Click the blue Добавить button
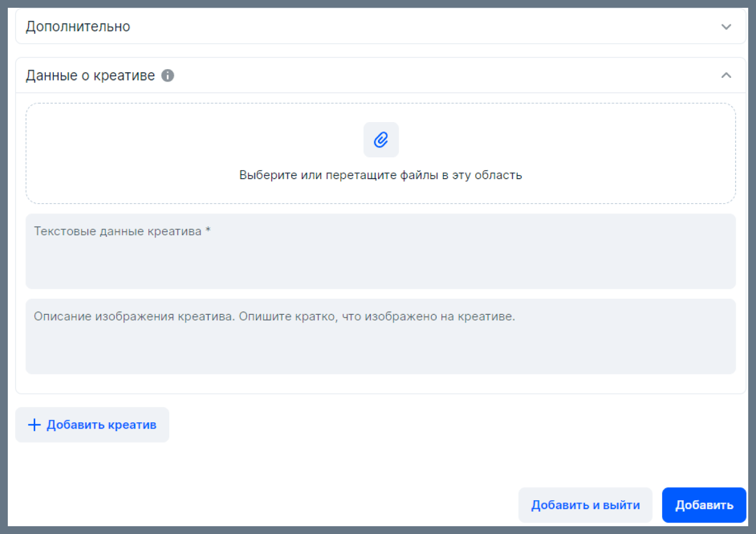This screenshot has height=534, width=756. pos(704,505)
